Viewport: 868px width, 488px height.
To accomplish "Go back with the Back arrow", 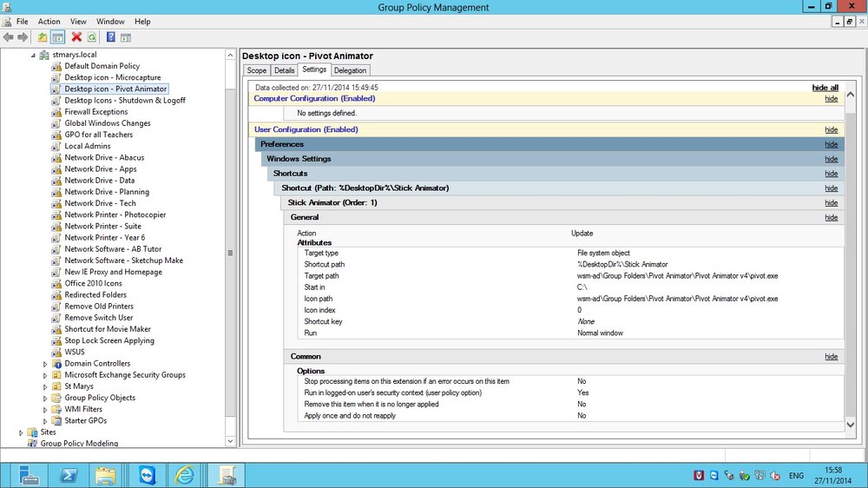I will (x=9, y=37).
